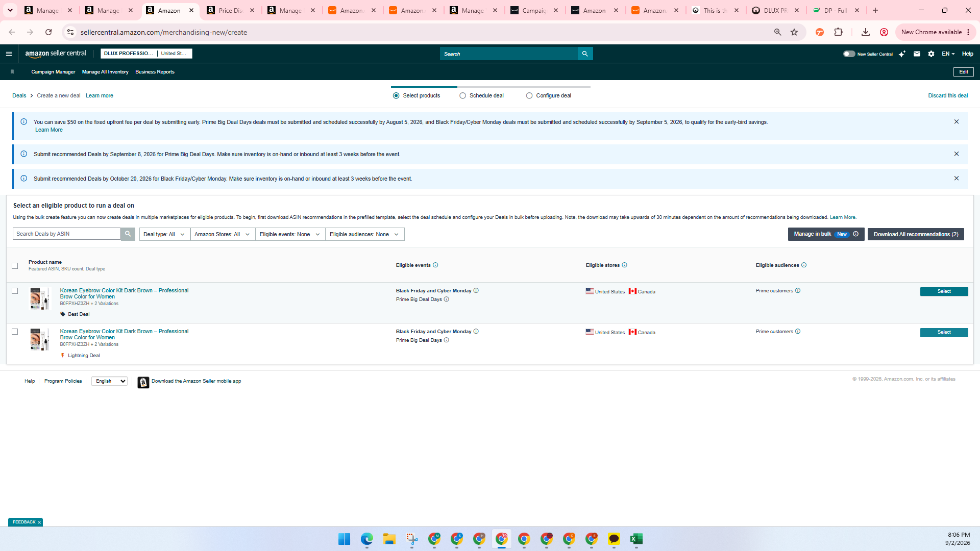
Task: Click the bookmark flag icon
Action: point(12,72)
